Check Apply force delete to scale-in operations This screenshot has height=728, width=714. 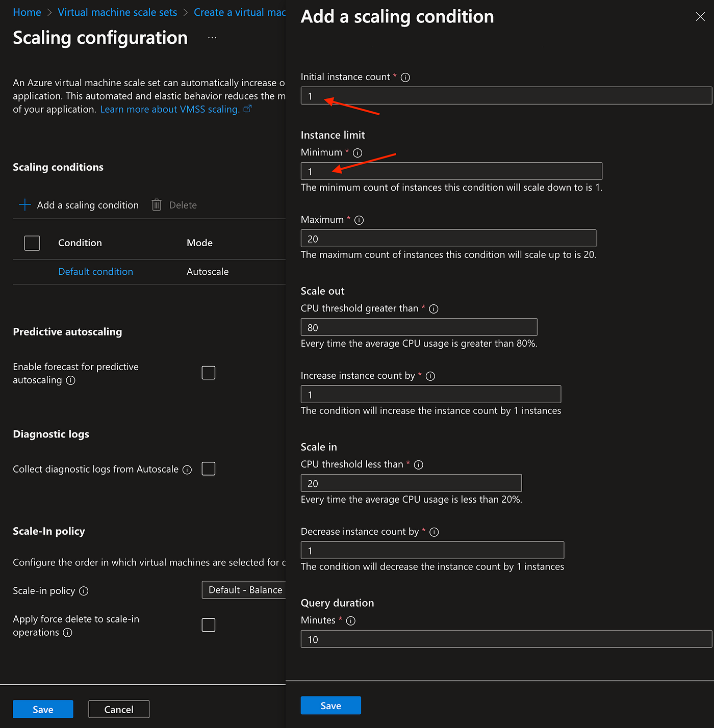(209, 625)
